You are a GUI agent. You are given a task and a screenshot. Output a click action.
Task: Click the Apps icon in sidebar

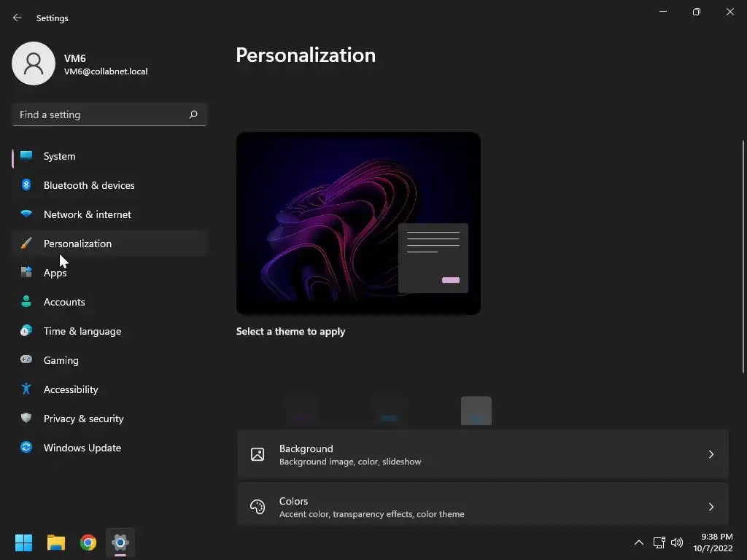coord(26,272)
